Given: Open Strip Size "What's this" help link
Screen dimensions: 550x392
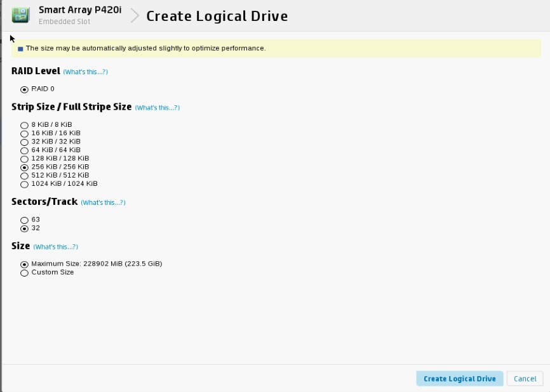Looking at the screenshot, I should point(157,108).
